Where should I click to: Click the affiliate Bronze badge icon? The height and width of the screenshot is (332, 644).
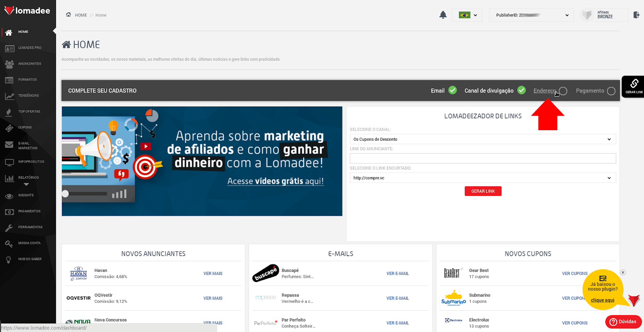pyautogui.click(x=587, y=15)
